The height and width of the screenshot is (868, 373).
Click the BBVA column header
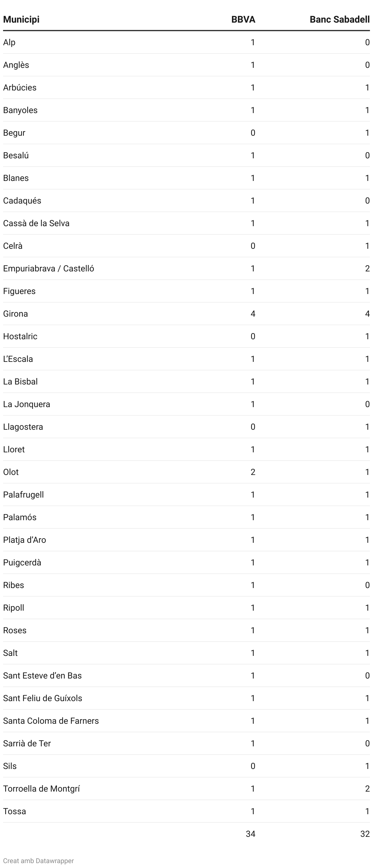pos(243,20)
